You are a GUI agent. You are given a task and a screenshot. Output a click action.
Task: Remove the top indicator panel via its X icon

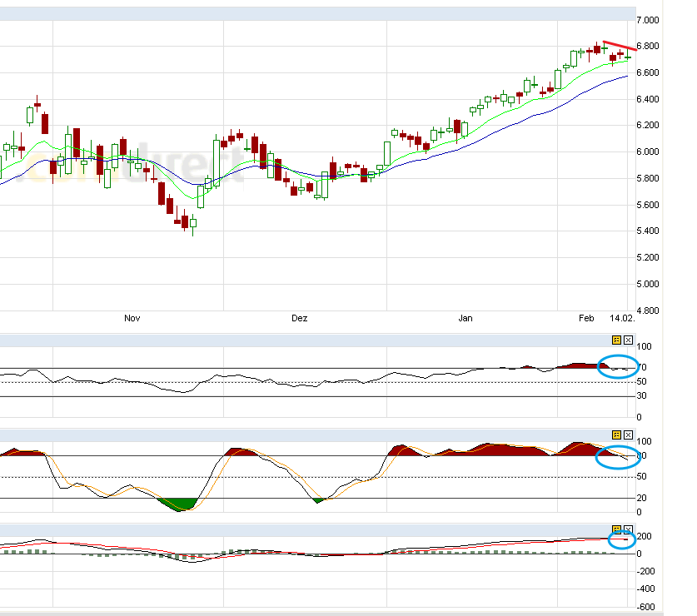coord(628,340)
